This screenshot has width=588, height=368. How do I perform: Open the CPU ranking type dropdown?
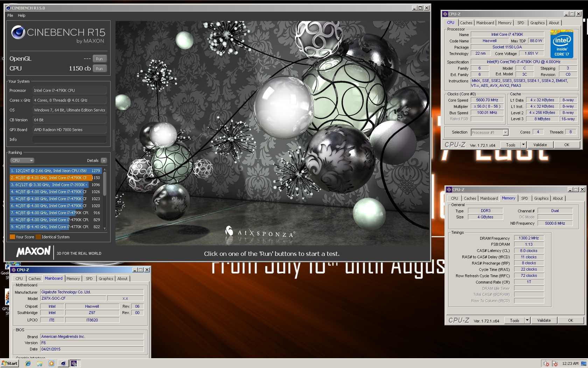[x=22, y=161]
